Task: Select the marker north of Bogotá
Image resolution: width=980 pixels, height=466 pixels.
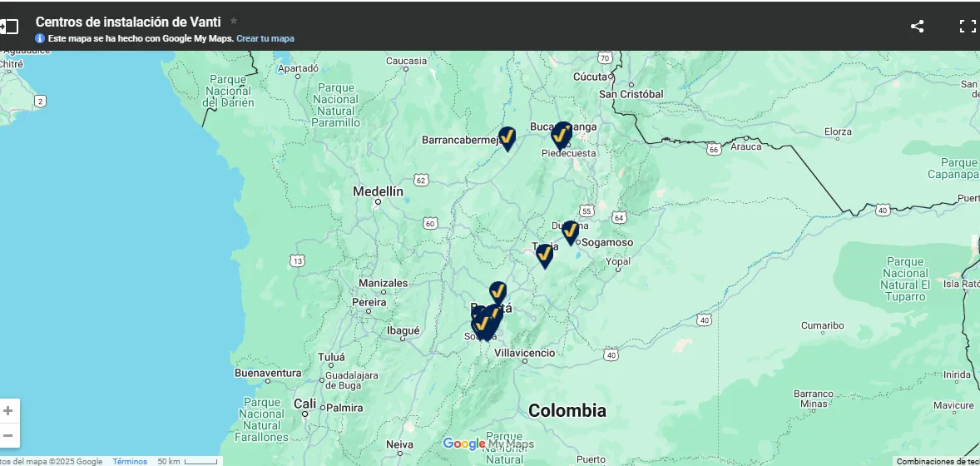Action: pos(497,294)
